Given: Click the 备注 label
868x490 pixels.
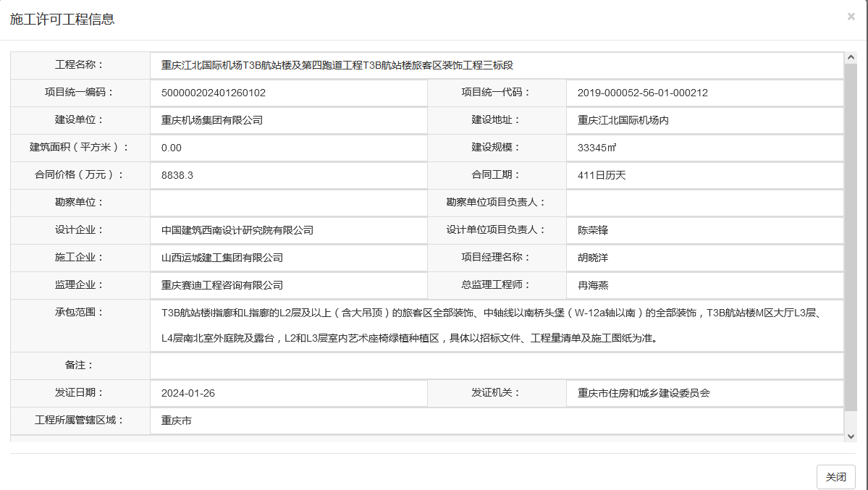Looking at the screenshot, I should [x=80, y=366].
